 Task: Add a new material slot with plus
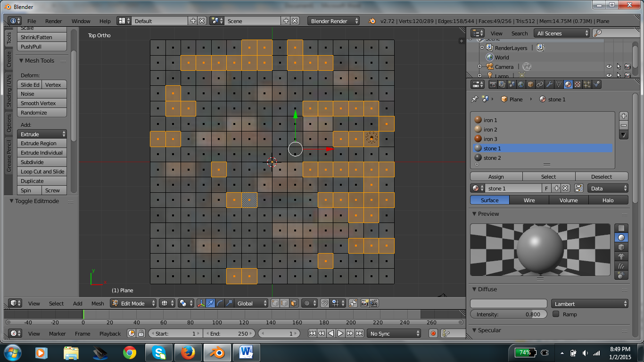(x=624, y=116)
